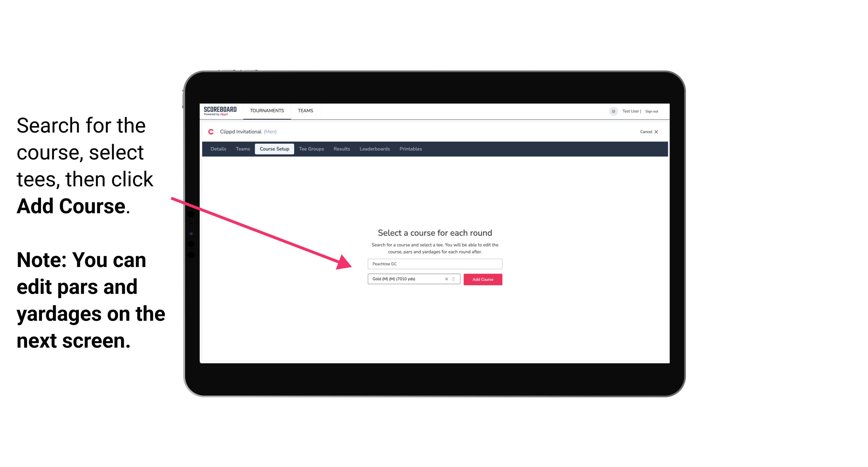This screenshot has width=868, height=467.
Task: Click the Test User account icon
Action: pos(611,111)
